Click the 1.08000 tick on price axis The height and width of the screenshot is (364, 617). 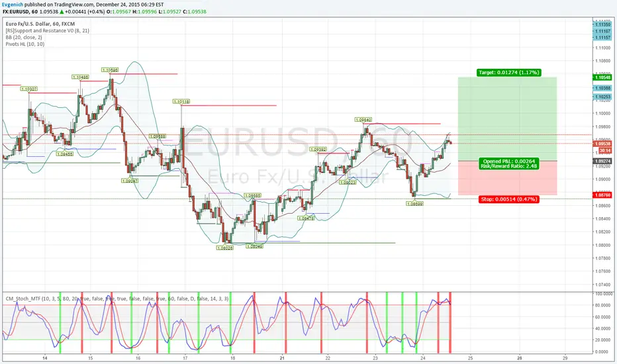pos(603,245)
